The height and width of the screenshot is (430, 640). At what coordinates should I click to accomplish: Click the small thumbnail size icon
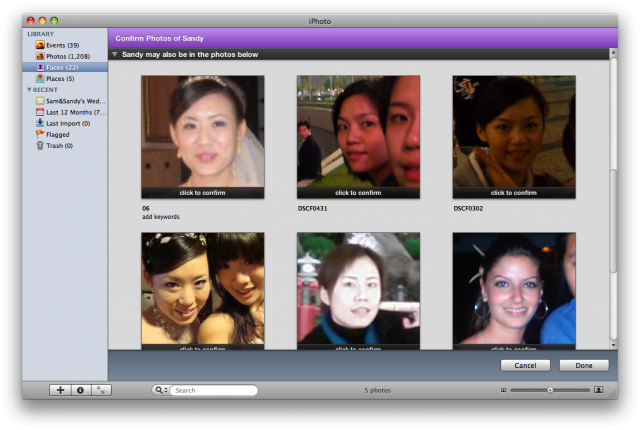[503, 390]
